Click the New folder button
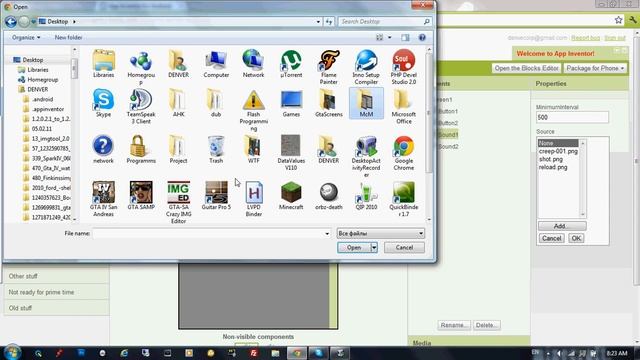 (68, 37)
